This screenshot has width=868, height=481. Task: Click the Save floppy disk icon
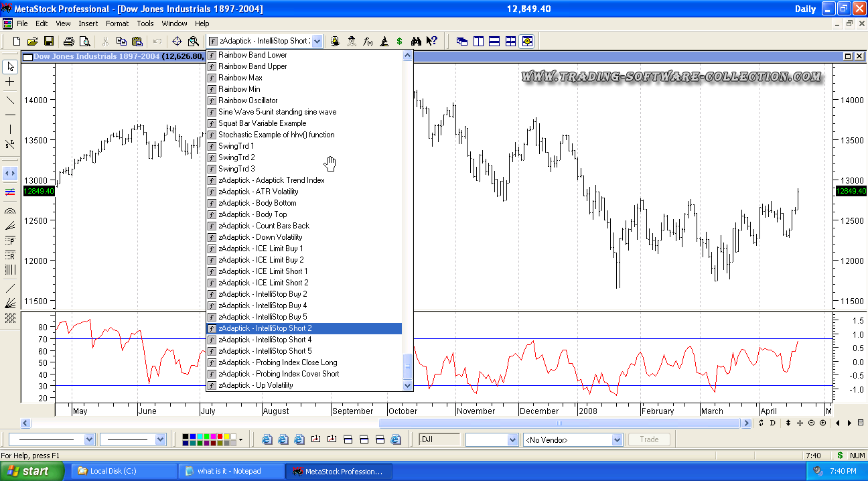point(49,42)
